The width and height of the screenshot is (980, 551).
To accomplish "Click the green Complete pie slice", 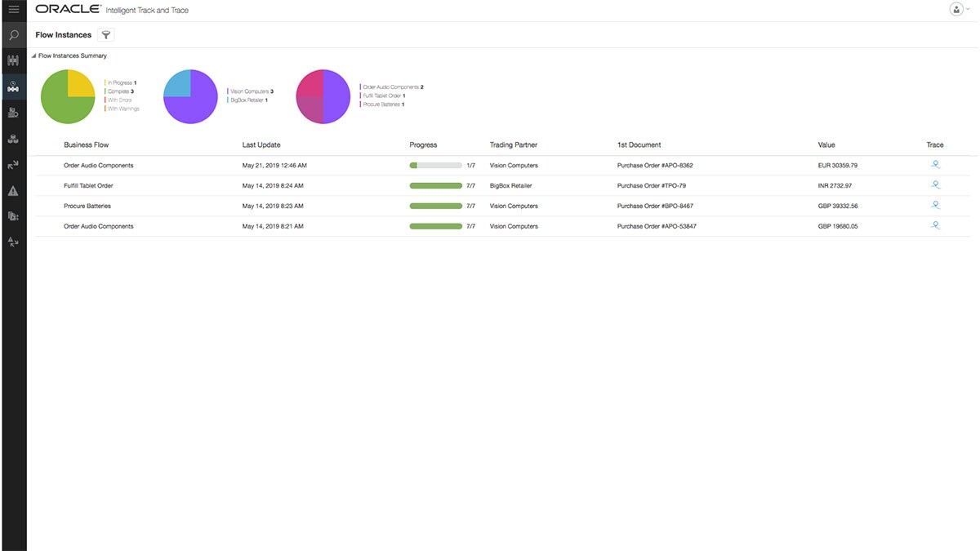I will (59, 106).
